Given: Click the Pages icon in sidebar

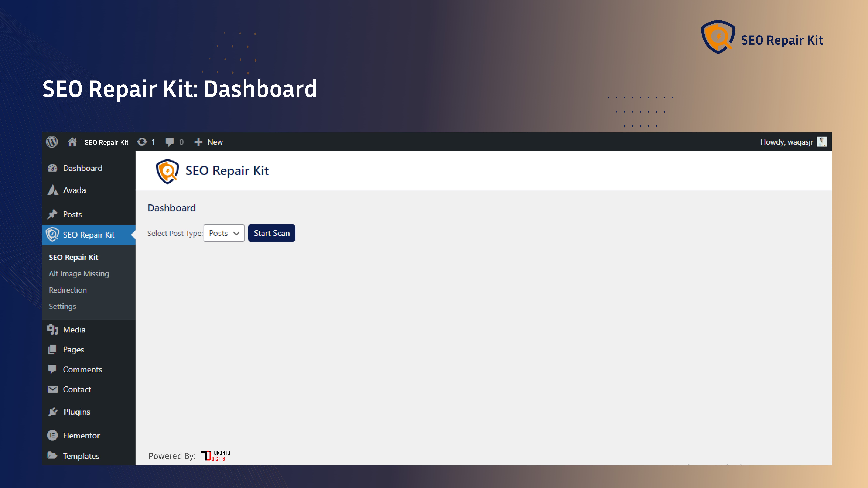Looking at the screenshot, I should tap(52, 350).
